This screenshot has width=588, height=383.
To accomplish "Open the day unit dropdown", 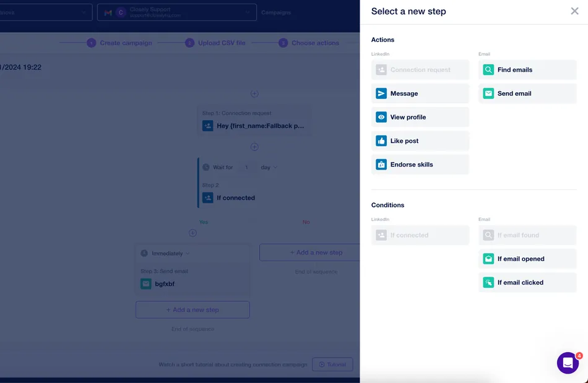I will pos(269,167).
